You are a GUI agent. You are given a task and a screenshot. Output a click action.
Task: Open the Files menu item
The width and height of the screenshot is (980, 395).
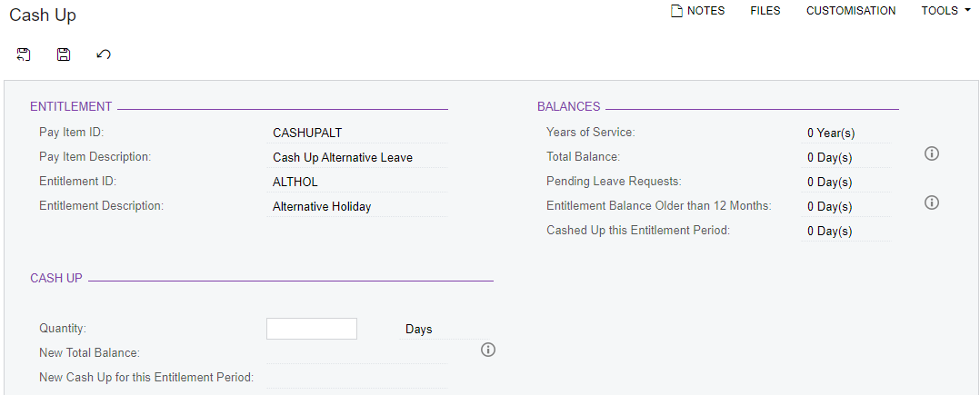click(765, 11)
